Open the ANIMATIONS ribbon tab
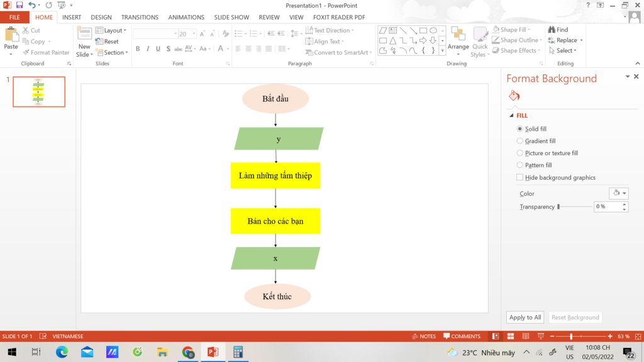The image size is (644, 362). pyautogui.click(x=186, y=18)
